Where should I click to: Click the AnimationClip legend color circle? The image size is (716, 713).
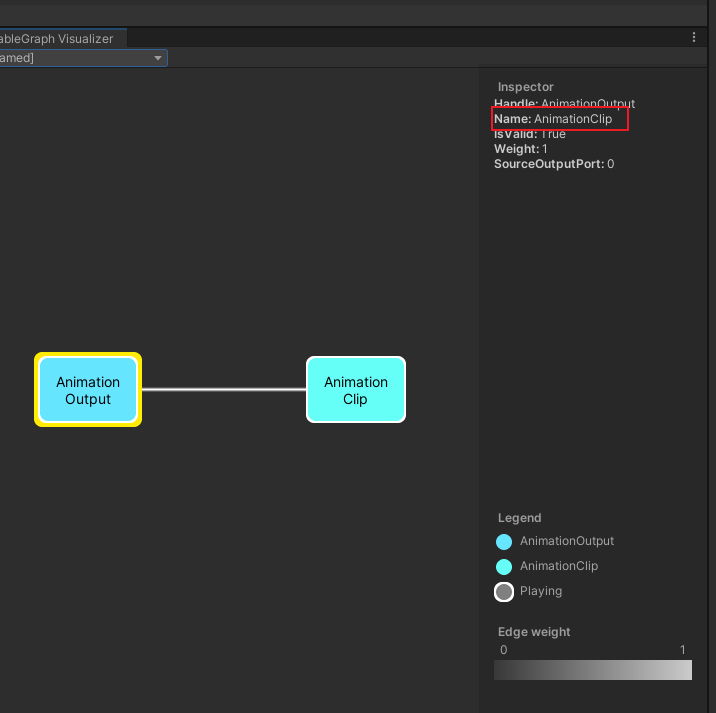pos(504,567)
